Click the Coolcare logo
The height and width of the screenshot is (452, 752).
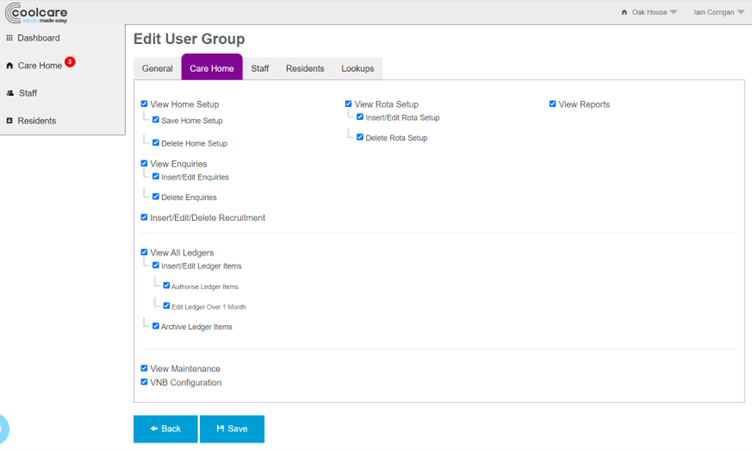tap(35, 12)
